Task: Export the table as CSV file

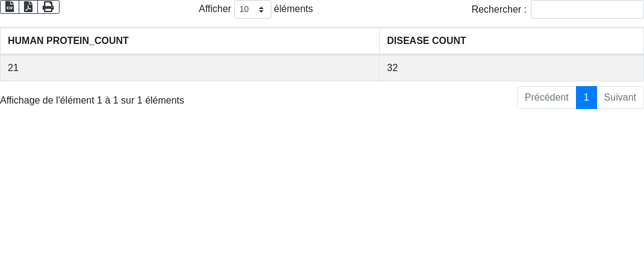Action: (x=10, y=7)
